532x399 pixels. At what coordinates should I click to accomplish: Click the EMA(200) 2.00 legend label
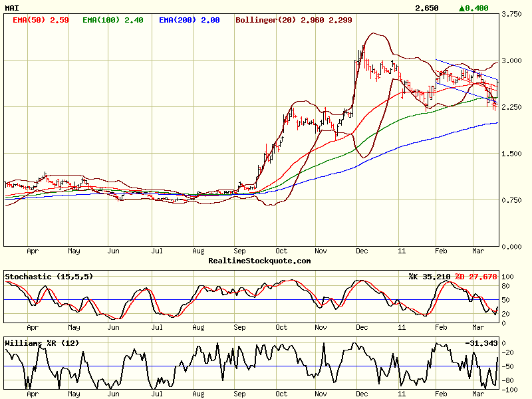190,20
